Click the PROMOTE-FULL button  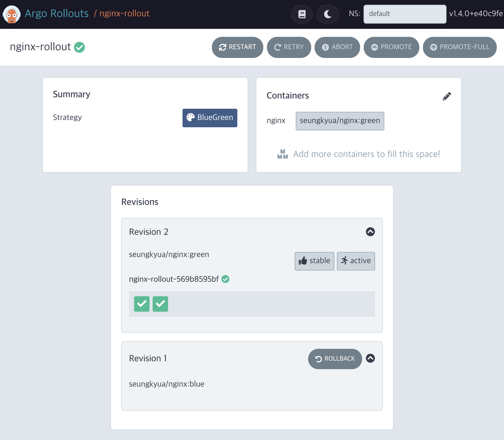459,47
